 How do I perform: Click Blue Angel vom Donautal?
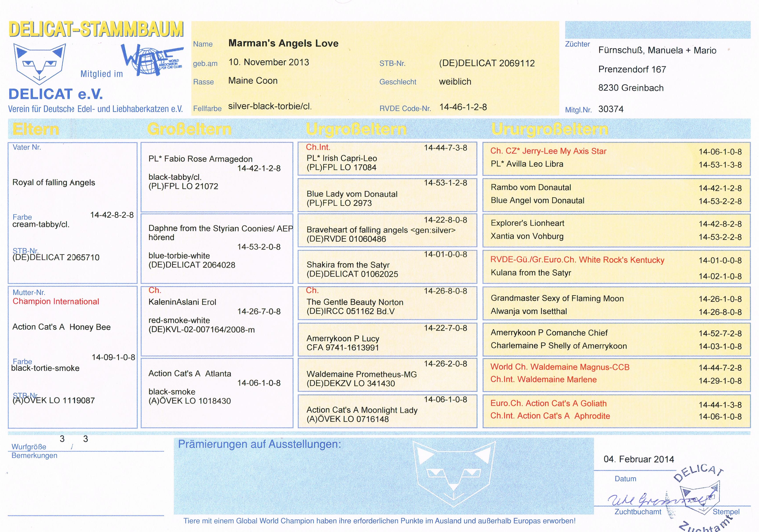tap(537, 201)
